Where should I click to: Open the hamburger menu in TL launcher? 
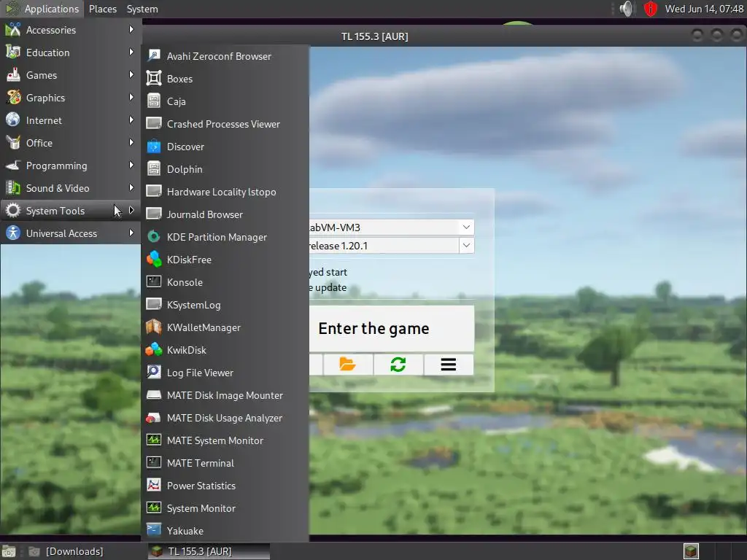click(x=449, y=365)
